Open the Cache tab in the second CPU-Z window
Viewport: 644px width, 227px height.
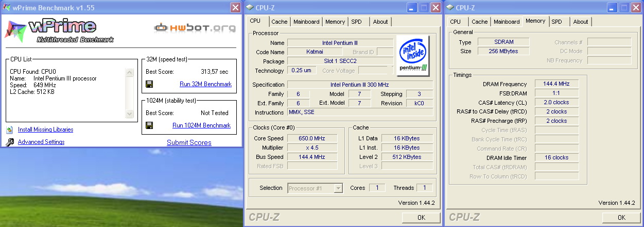click(480, 22)
